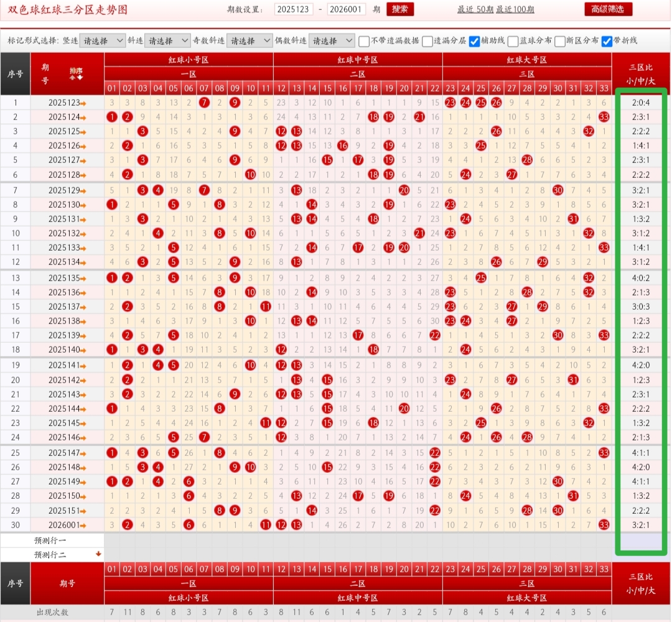Open the 奇数斜连 dropdown

tap(250, 40)
